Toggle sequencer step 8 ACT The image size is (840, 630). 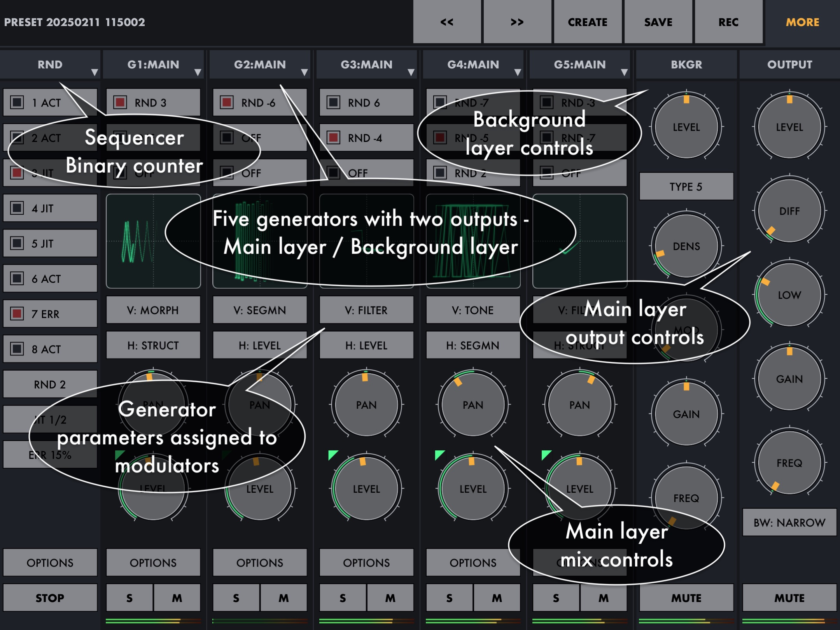tap(50, 349)
